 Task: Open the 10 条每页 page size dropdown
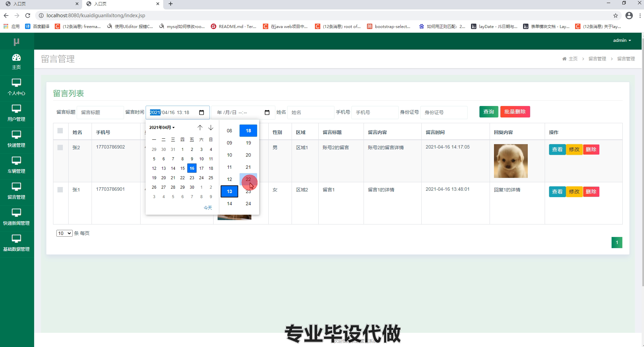coord(64,233)
